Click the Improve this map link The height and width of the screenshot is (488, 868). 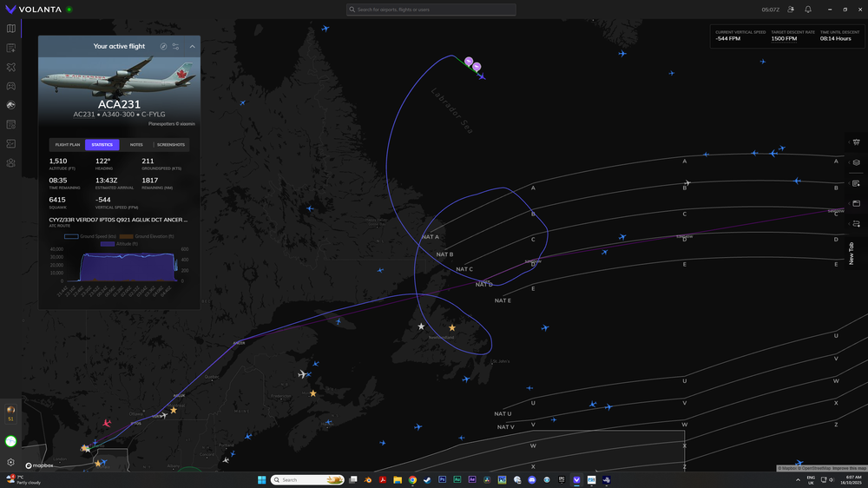click(x=847, y=468)
